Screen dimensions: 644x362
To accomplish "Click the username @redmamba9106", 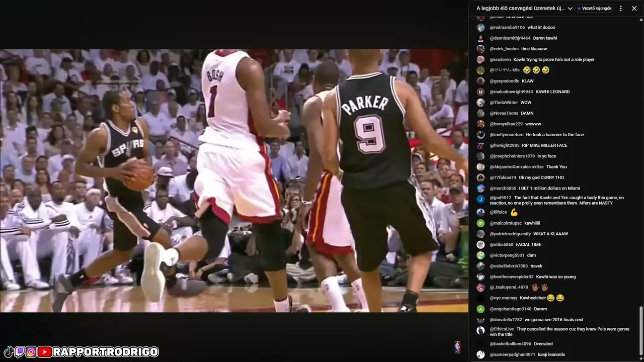I will click(x=507, y=28).
